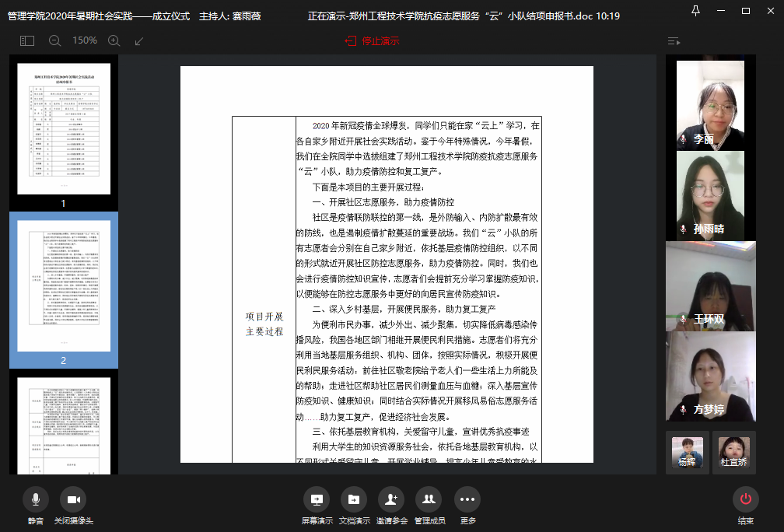Screen dimensions: 784x532
Task: Open document presentation (文档演示)
Action: [353, 499]
